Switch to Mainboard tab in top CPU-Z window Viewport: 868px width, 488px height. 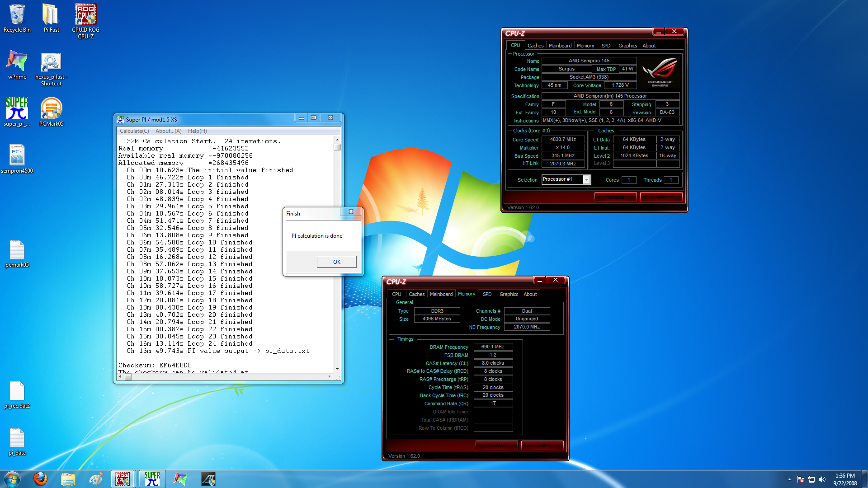(x=560, y=46)
